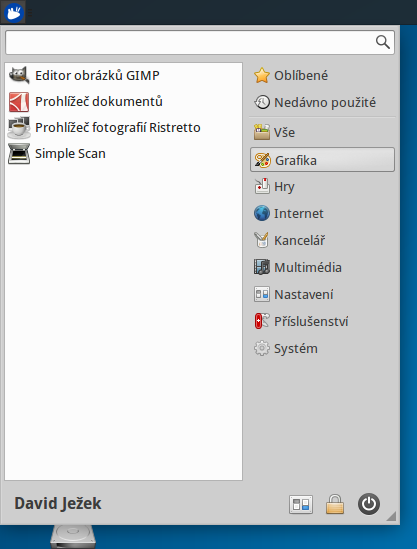This screenshot has width=417, height=549.
Task: Click the power/logout button icon
Action: [369, 504]
